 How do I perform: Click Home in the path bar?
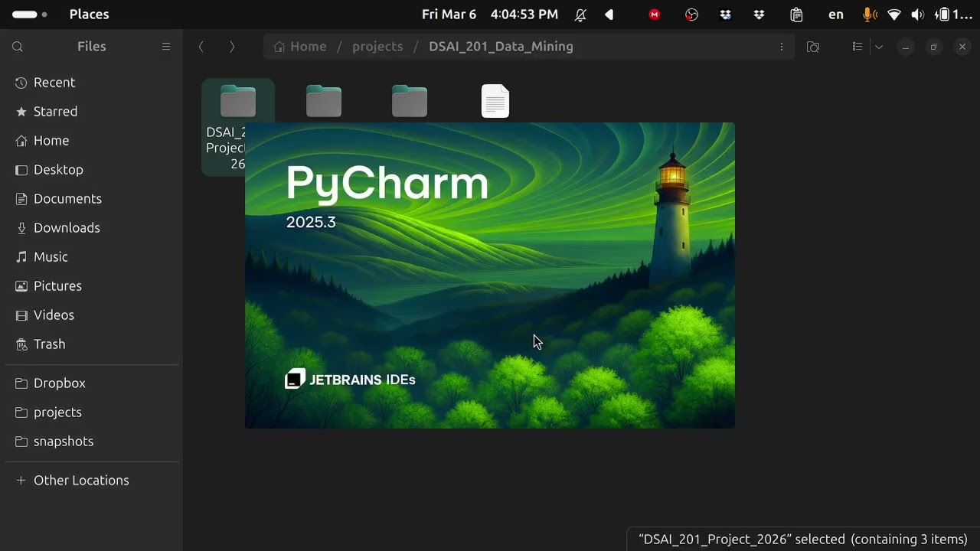(x=300, y=47)
